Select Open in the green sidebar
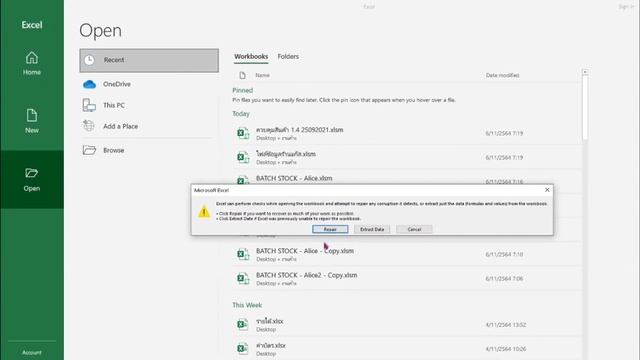The height and width of the screenshot is (360, 640). pos(32,180)
